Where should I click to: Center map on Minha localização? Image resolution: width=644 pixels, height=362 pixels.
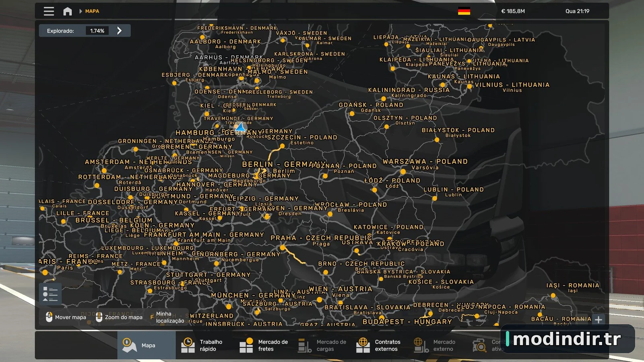click(x=167, y=317)
